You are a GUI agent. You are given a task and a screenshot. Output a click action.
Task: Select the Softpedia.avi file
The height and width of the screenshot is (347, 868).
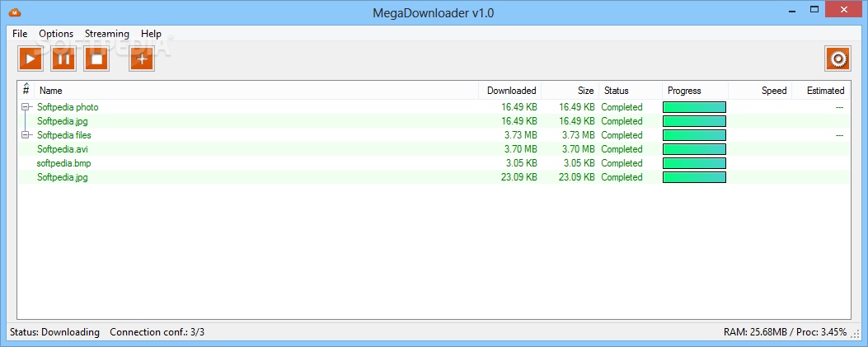[434, 149]
